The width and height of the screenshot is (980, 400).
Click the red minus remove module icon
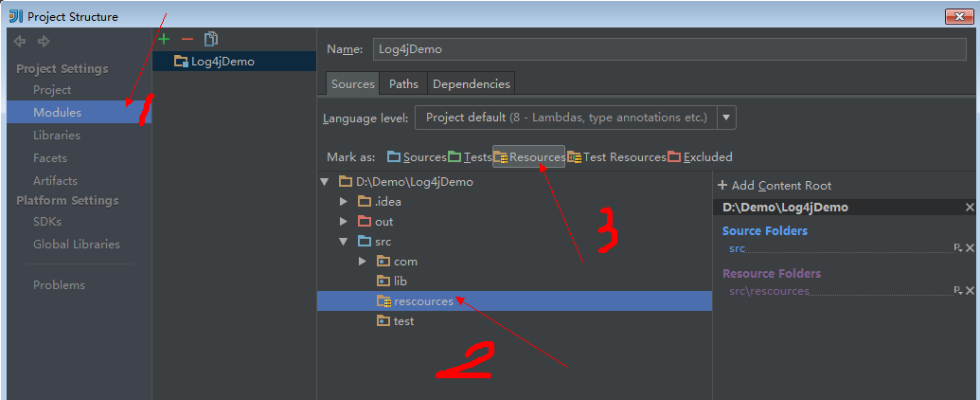click(x=187, y=40)
